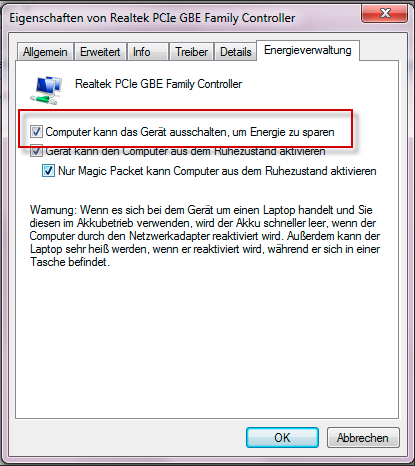415x466 pixels.
Task: Switch to the Allgemein tab
Action: point(45,52)
